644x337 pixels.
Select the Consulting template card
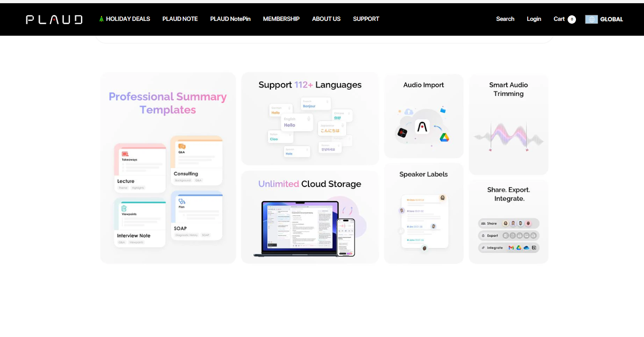click(196, 160)
